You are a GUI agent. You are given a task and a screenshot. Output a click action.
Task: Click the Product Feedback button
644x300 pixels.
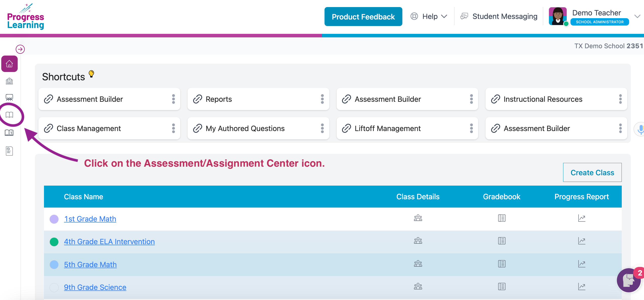point(363,17)
